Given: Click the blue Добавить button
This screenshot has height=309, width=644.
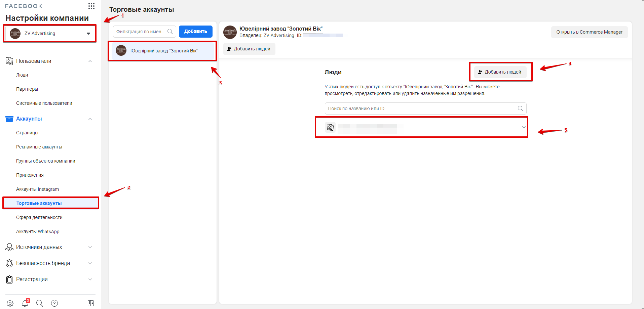Looking at the screenshot, I should [x=195, y=32].
